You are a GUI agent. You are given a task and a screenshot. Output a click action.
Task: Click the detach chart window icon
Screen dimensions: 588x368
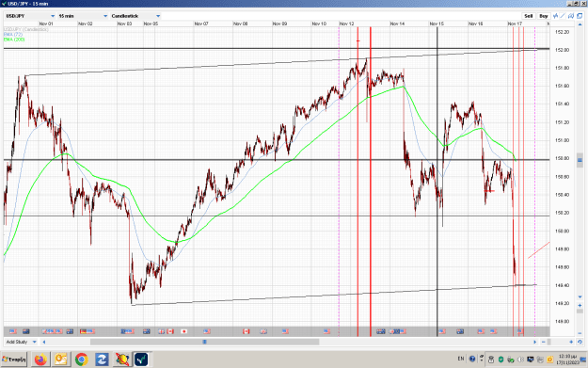tap(580, 16)
